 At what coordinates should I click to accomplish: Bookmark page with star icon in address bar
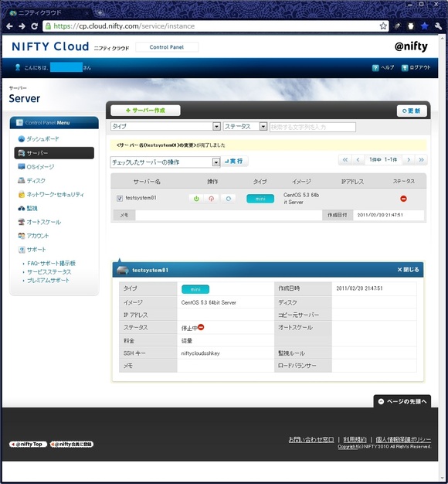click(383, 26)
